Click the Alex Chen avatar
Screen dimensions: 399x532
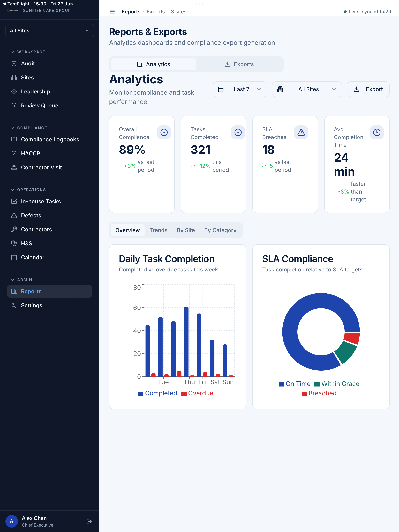point(11,521)
